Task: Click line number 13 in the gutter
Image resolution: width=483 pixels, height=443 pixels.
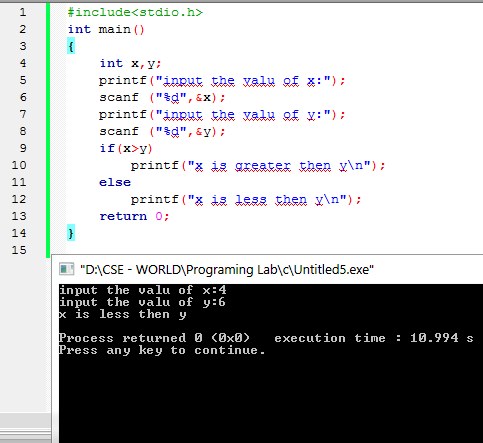Action: [x=19, y=216]
